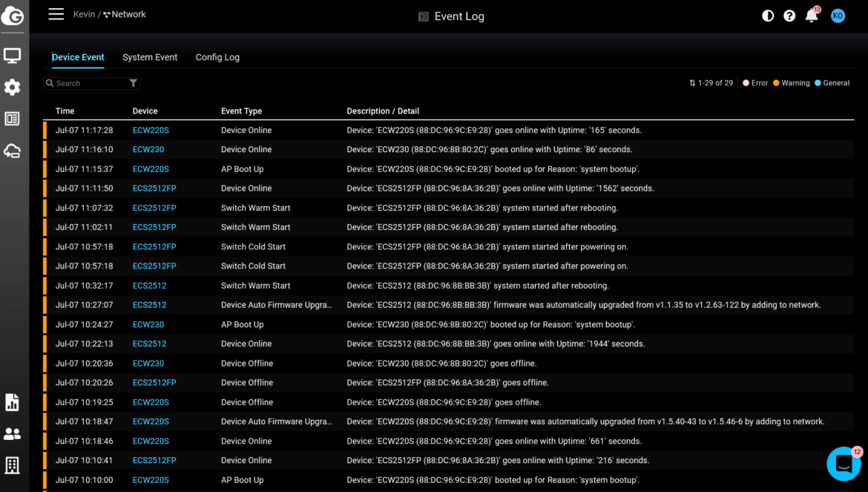The width and height of the screenshot is (868, 492).
Task: Switch to the System Event tab
Action: 150,57
